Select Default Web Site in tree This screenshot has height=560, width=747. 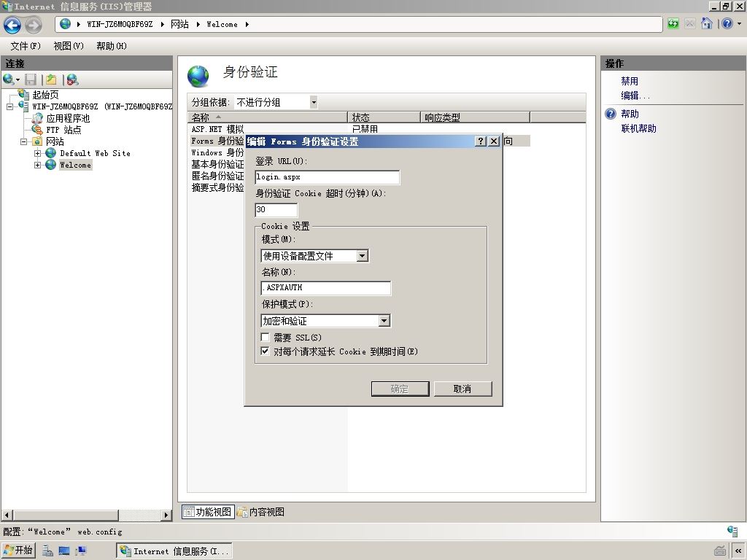95,153
